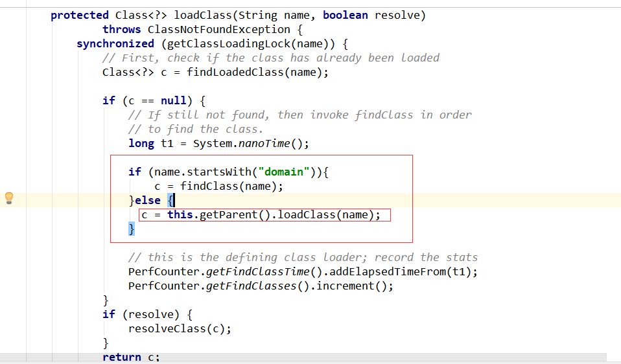This screenshot has height=364, width=621.
Task: Click 'boolean resolve' parameter
Action: (371, 16)
